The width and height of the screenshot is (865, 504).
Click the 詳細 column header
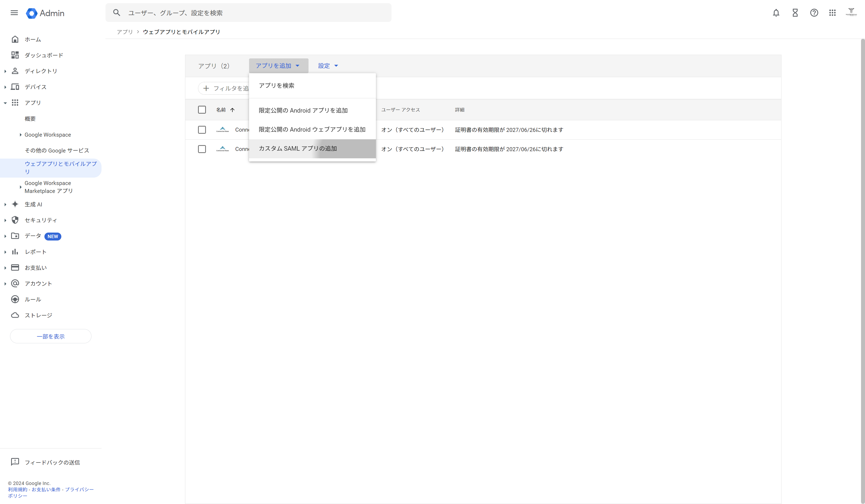click(x=460, y=110)
